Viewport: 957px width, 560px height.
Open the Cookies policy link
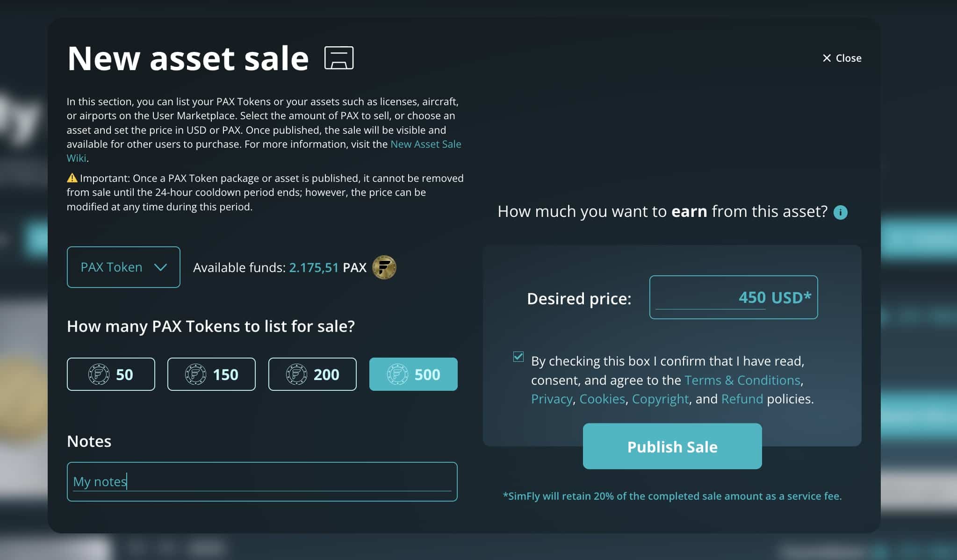point(602,399)
